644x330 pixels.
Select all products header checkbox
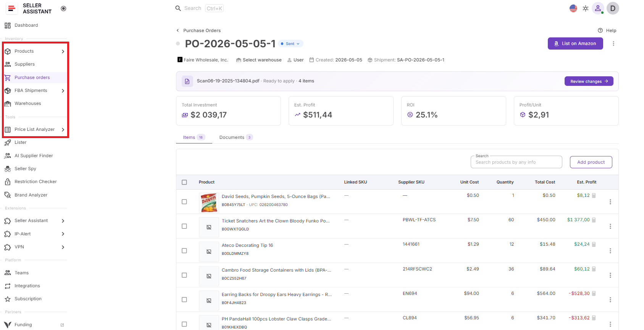[184, 182]
